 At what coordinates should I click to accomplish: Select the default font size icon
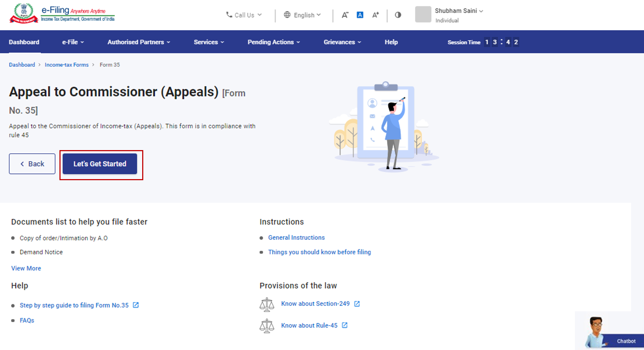tap(360, 15)
